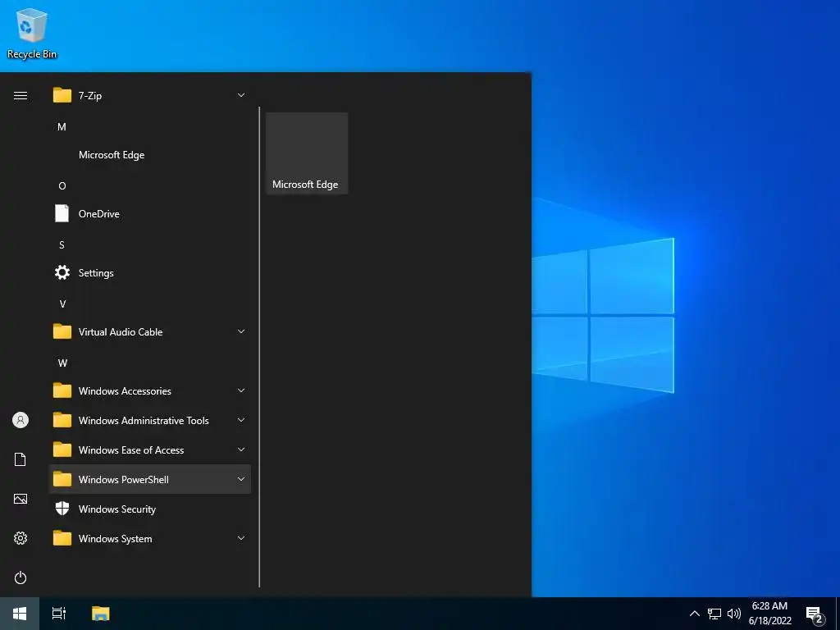This screenshot has height=630, width=840.
Task: Open Settings gear in the Start sidebar
Action: [x=21, y=538]
